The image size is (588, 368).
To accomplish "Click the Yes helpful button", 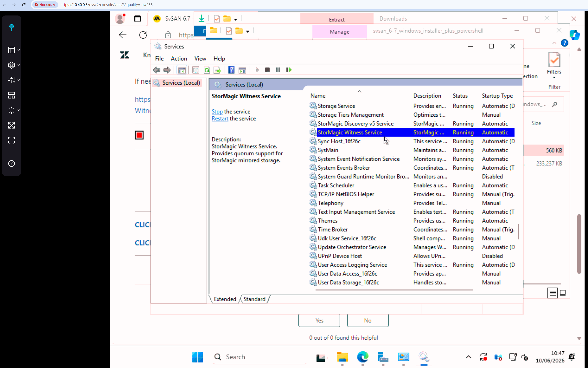I will point(319,320).
